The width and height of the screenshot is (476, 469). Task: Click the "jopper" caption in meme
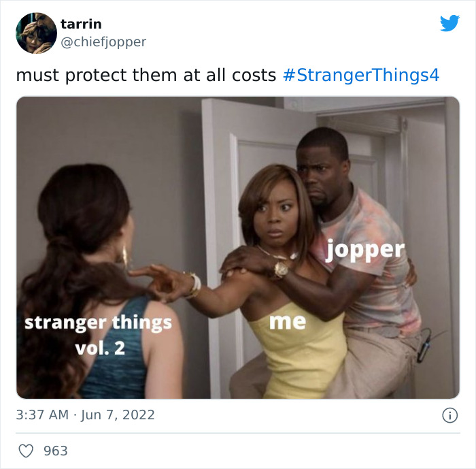[365, 250]
